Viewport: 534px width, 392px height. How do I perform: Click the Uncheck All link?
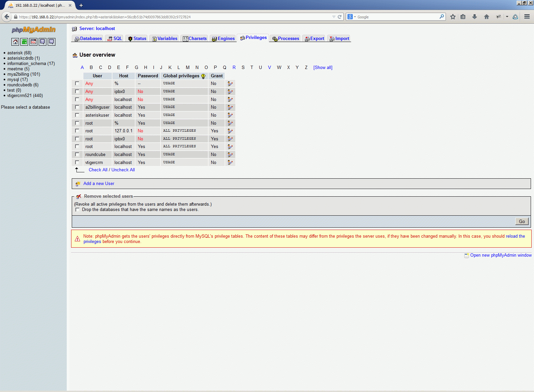click(123, 170)
